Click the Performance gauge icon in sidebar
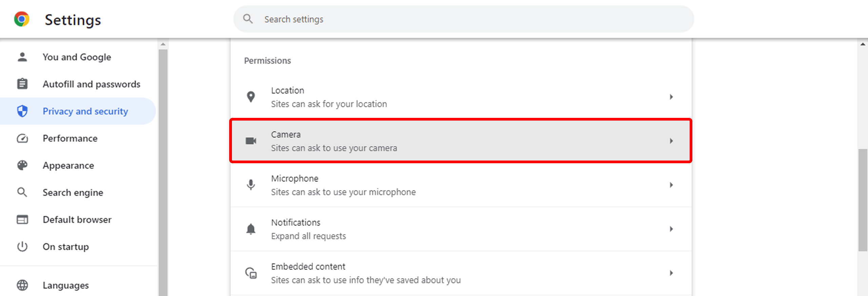 [x=22, y=138]
